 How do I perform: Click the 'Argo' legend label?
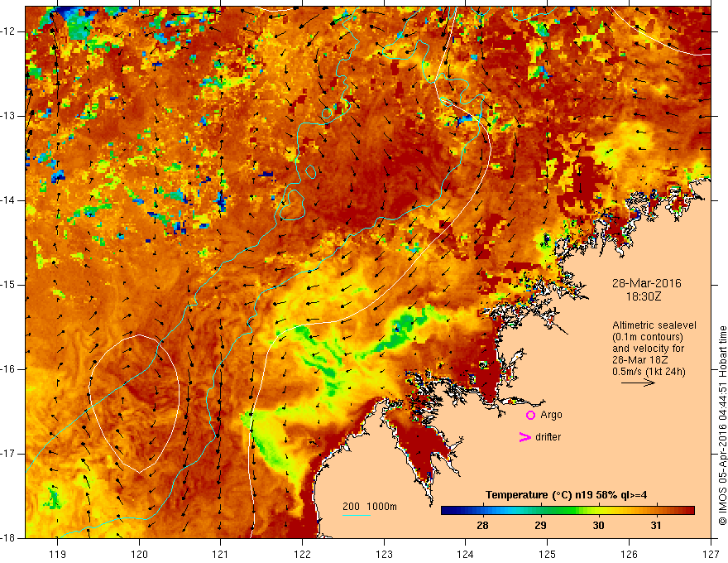click(x=551, y=415)
